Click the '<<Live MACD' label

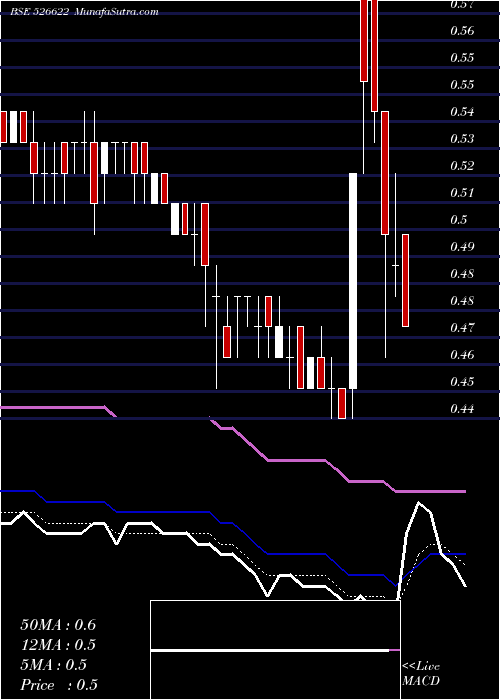pos(421,674)
